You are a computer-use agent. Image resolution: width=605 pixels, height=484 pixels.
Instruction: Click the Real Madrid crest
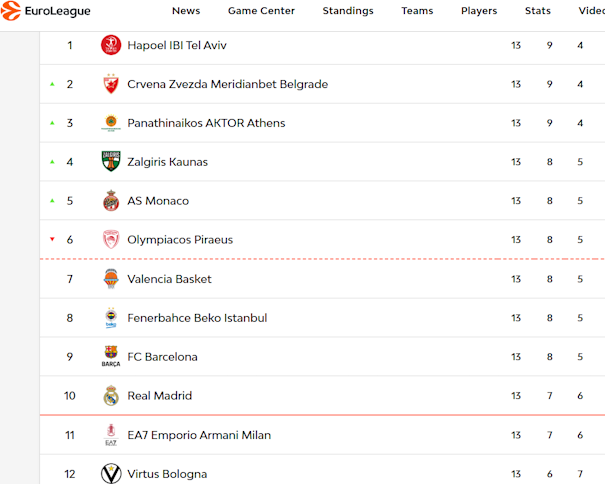(111, 396)
